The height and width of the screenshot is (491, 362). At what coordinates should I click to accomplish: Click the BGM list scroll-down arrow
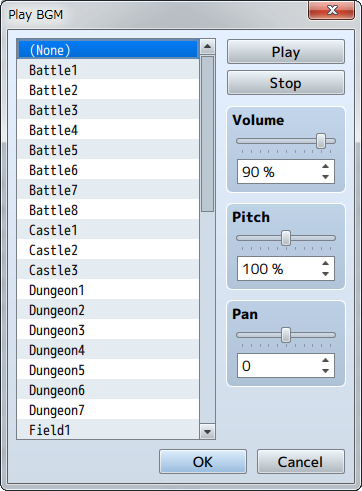pyautogui.click(x=207, y=432)
